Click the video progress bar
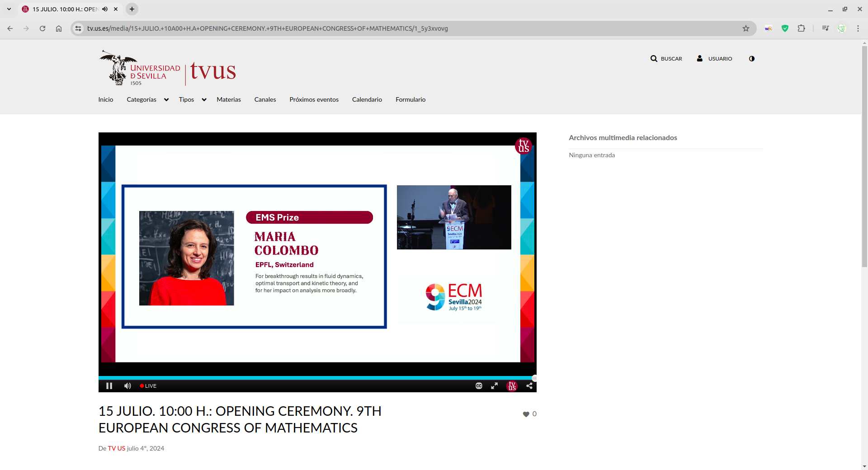The width and height of the screenshot is (868, 470). (x=316, y=378)
